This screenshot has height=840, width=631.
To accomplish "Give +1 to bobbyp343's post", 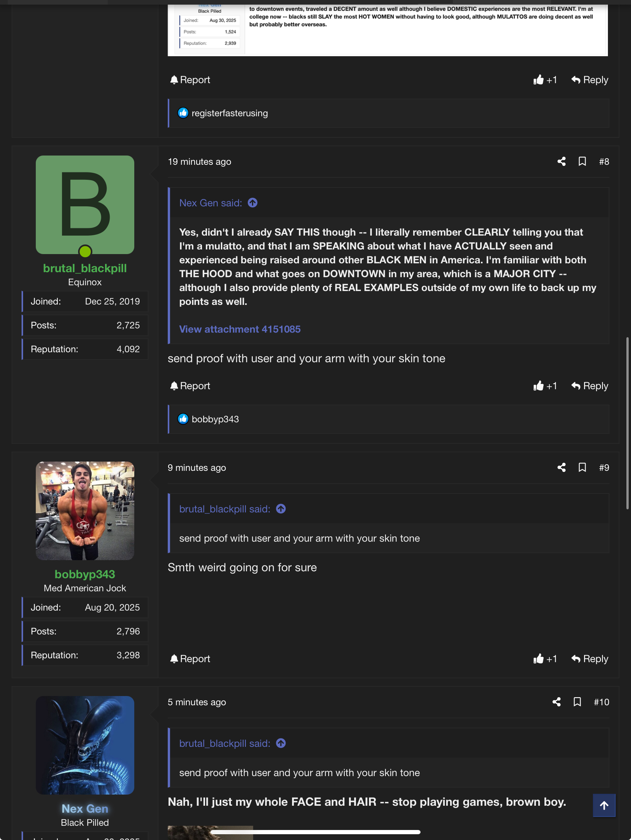I will [545, 659].
